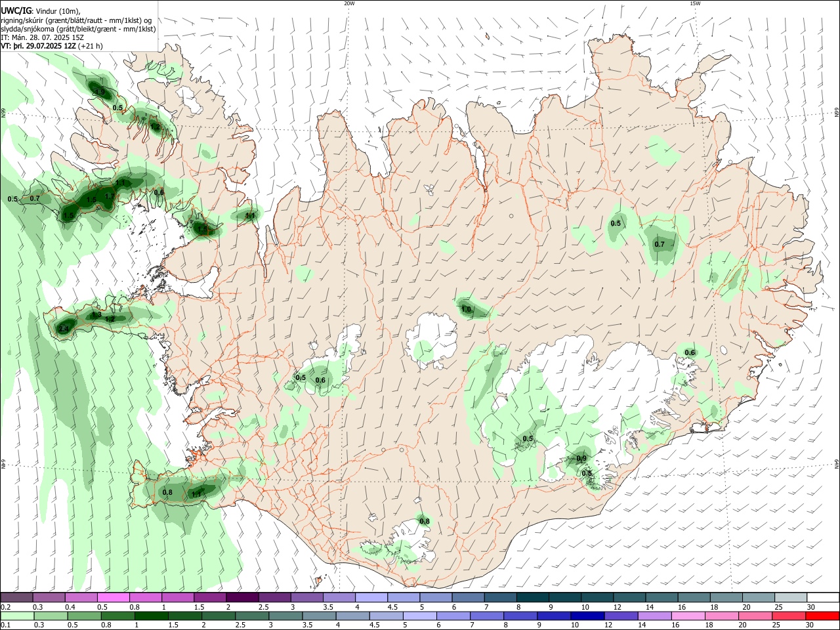Select the bright red swatch labeled 30

pos(823,616)
